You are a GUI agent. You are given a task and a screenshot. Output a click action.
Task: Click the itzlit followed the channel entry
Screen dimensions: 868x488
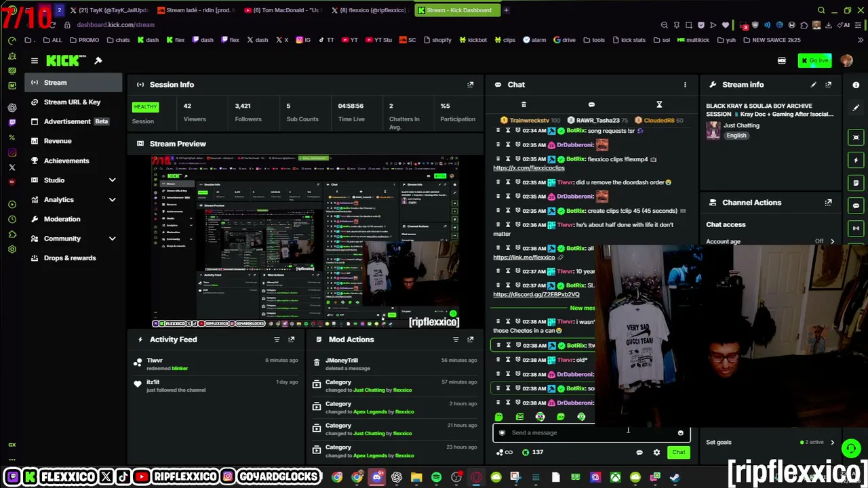[216, 386]
